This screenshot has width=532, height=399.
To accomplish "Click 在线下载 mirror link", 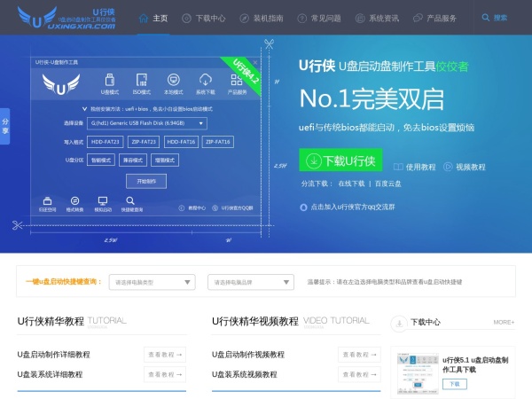I will click(x=351, y=184).
